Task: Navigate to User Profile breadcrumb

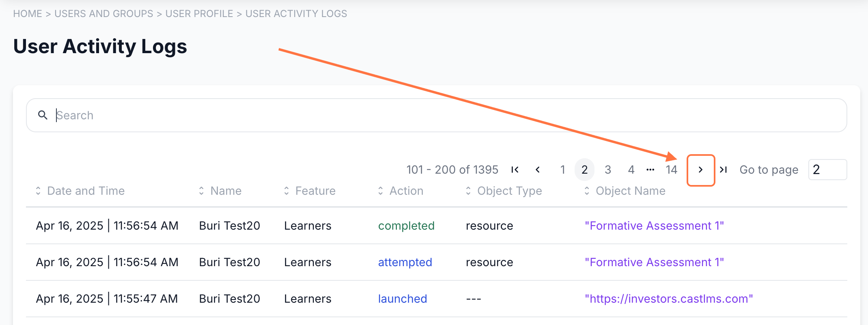Action: [199, 14]
